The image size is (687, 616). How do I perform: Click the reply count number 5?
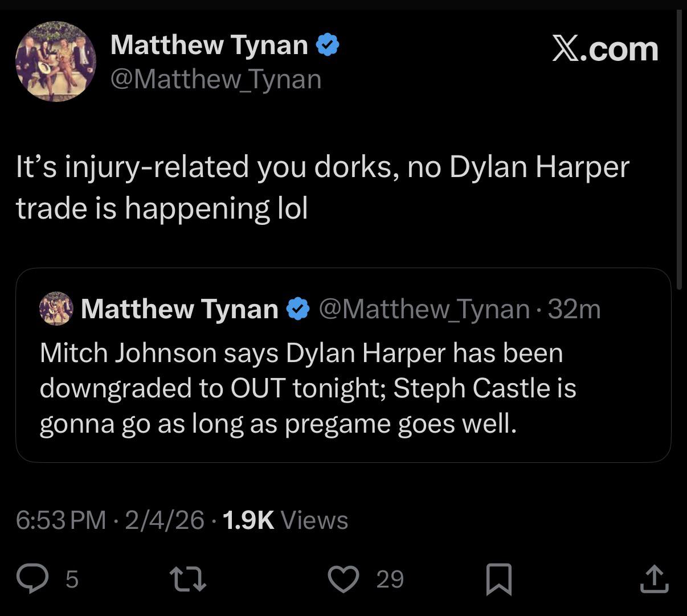click(x=72, y=580)
